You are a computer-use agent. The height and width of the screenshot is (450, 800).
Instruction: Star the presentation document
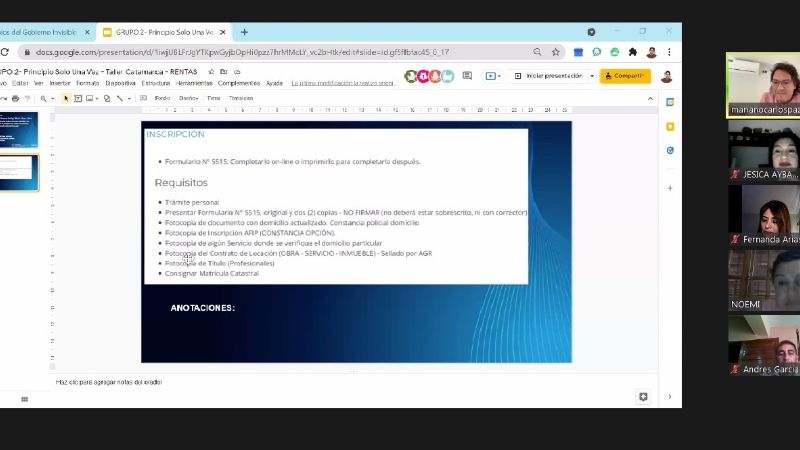click(x=211, y=72)
